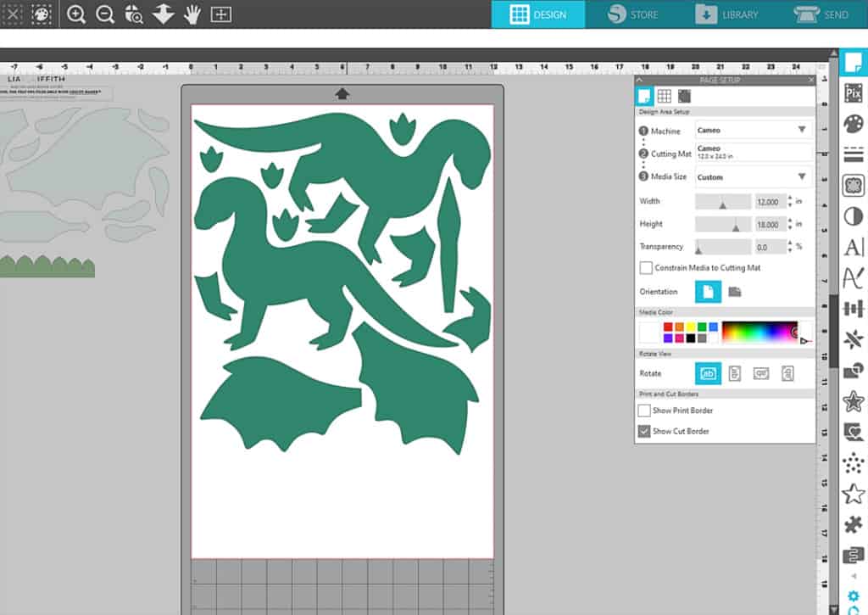Click the Zoom Out magnifier icon

105,14
